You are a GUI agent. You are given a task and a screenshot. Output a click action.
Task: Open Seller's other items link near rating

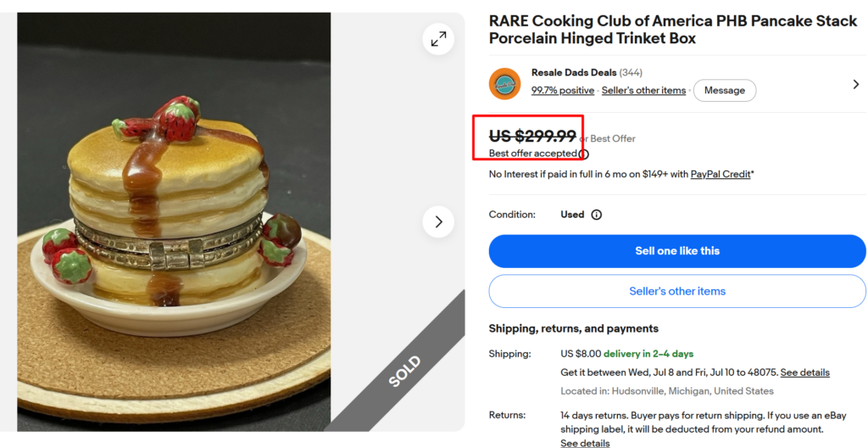(x=644, y=91)
